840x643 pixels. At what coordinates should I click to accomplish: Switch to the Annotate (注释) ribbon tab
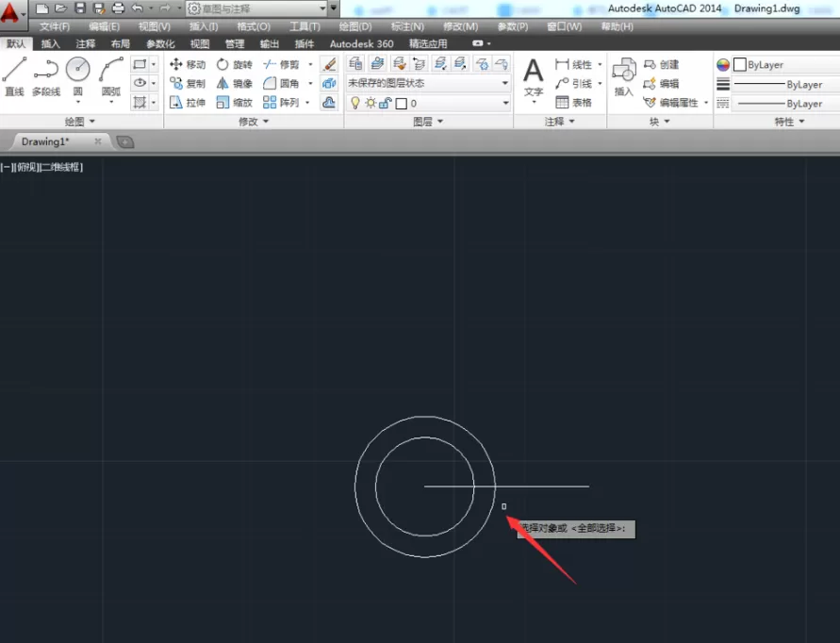click(85, 44)
